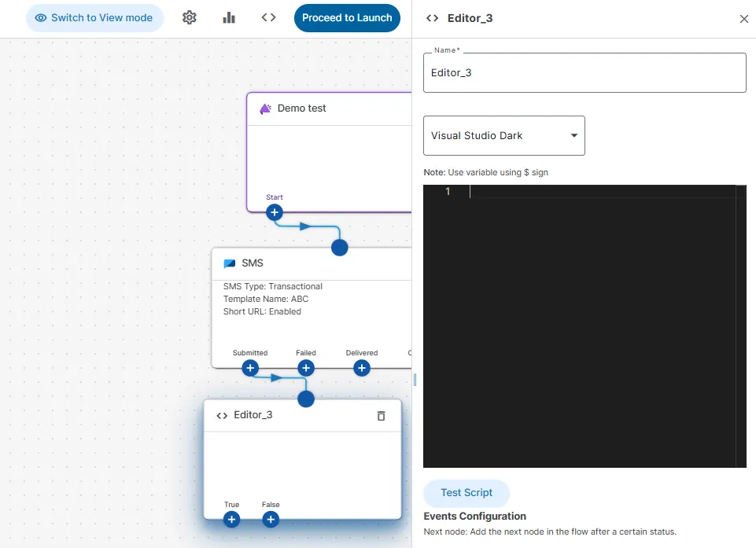Click the panel resize handle
This screenshot has height=548, width=756.
point(415,380)
